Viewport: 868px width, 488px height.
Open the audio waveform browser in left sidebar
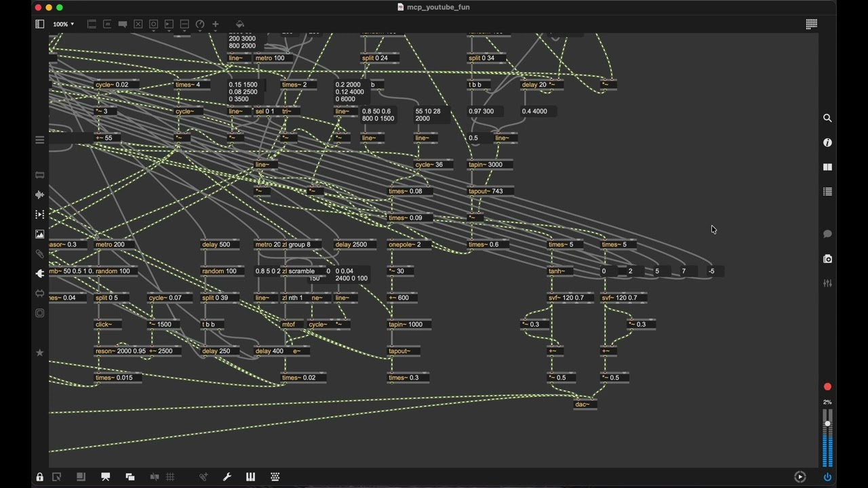(40, 195)
